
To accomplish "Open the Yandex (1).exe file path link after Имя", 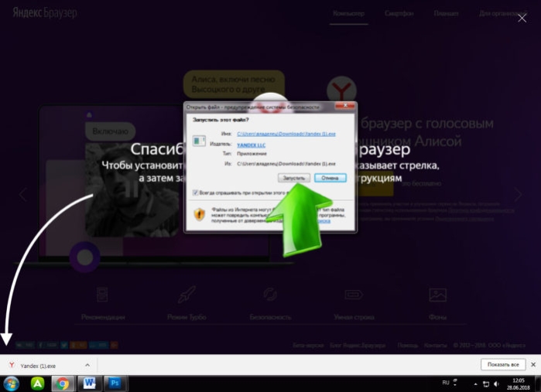I will [286, 134].
